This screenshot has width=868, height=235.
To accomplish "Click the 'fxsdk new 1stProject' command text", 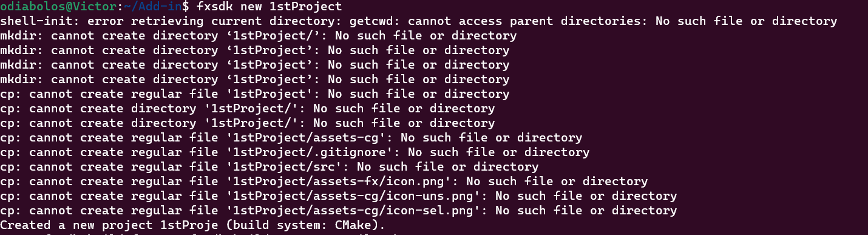I will 270,7.
